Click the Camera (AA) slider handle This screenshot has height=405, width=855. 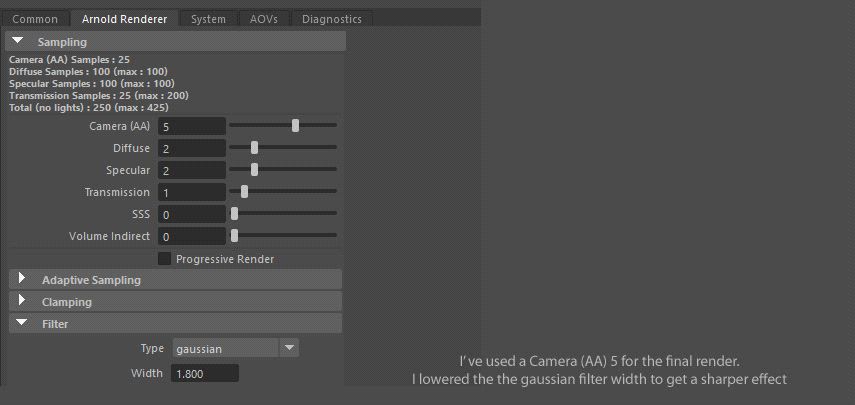tap(296, 125)
